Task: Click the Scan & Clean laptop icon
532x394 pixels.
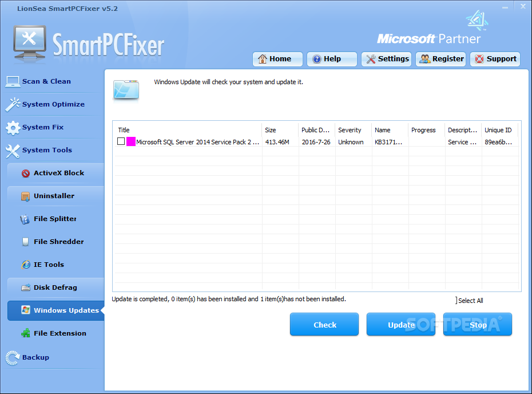Action: tap(13, 81)
